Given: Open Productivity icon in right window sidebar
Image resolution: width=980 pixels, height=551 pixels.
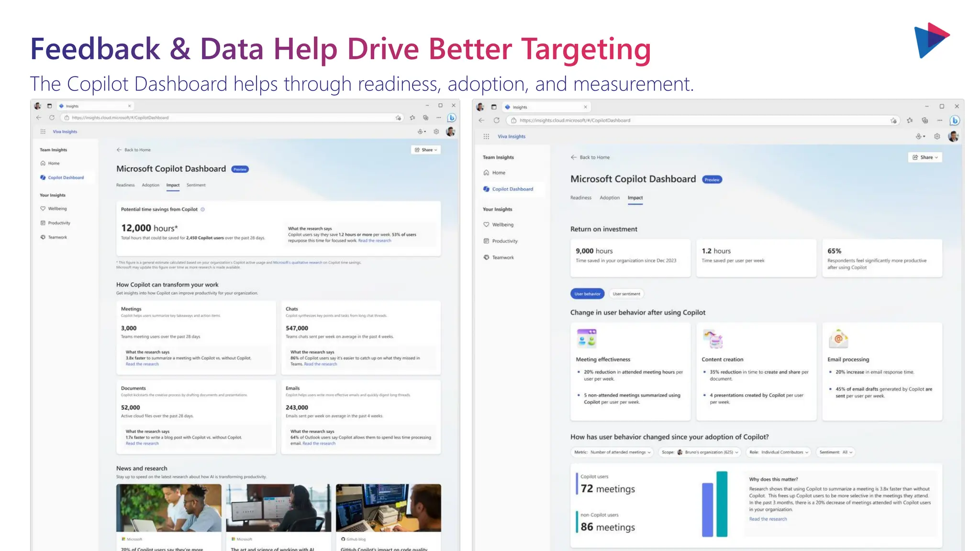Looking at the screenshot, I should [x=486, y=241].
